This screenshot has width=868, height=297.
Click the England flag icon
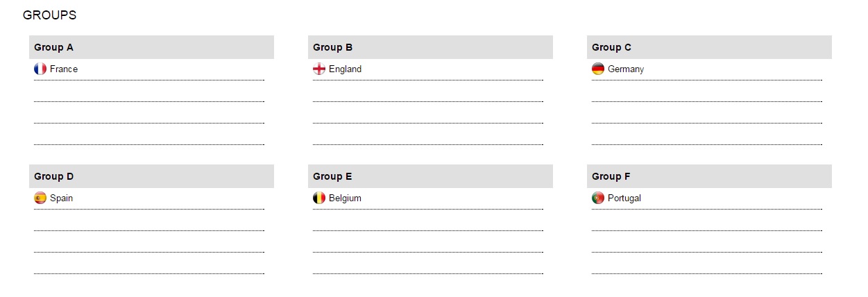[319, 69]
